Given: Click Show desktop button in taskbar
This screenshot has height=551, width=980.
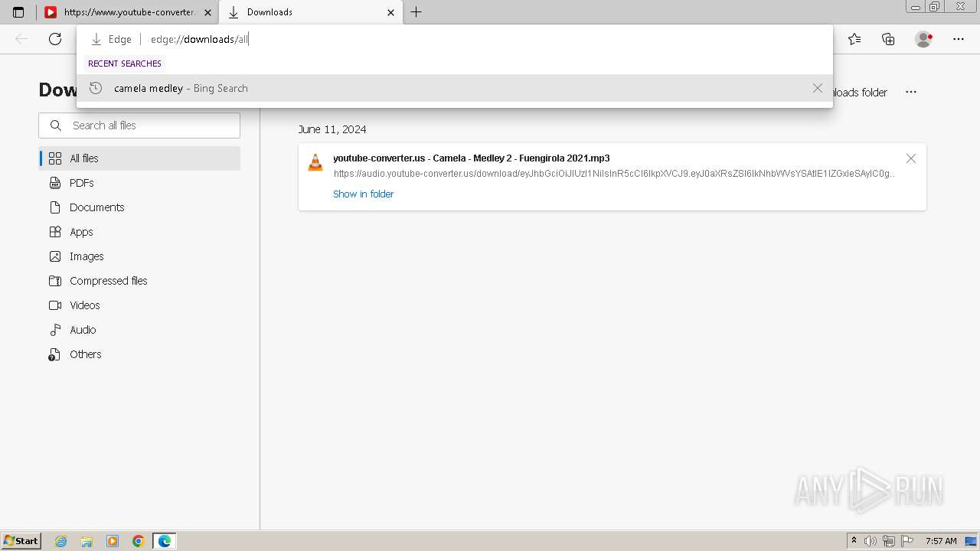Looking at the screenshot, I should coord(972,541).
